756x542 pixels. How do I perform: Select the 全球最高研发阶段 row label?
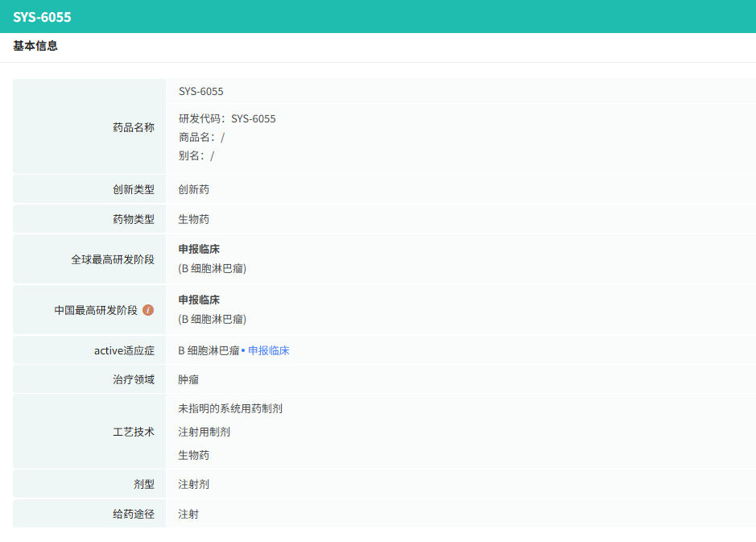point(113,259)
